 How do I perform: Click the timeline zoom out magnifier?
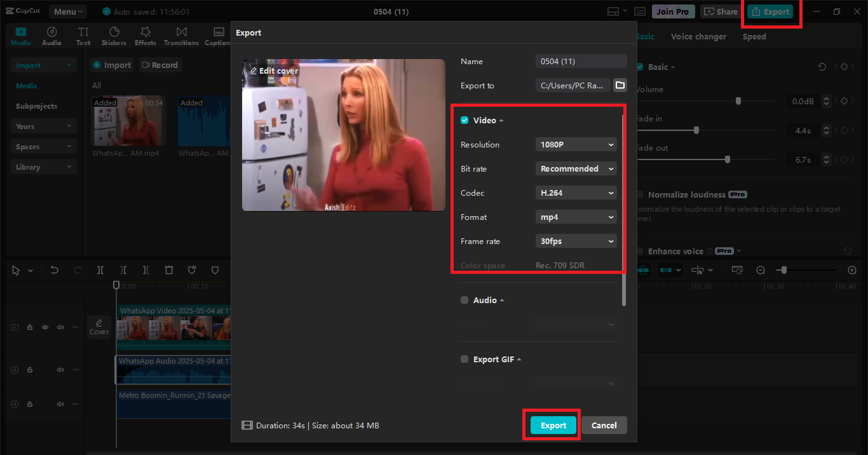[761, 270]
